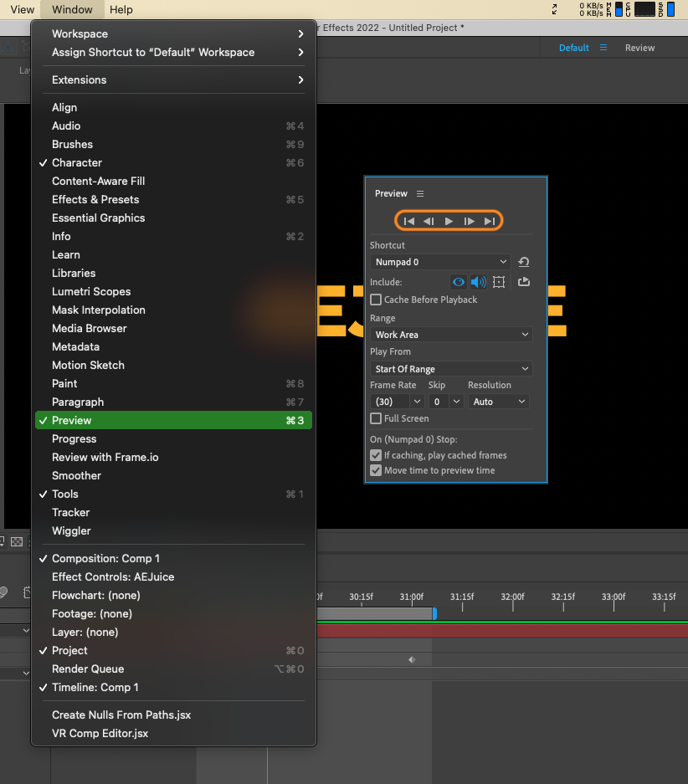Image resolution: width=688 pixels, height=784 pixels.
Task: Open Review with Frame.io
Action: pos(173,458)
